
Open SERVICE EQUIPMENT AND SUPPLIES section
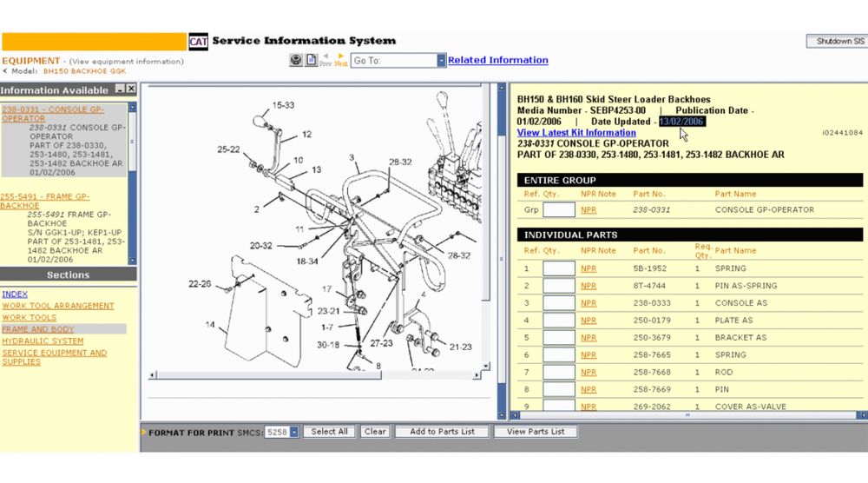pos(54,357)
